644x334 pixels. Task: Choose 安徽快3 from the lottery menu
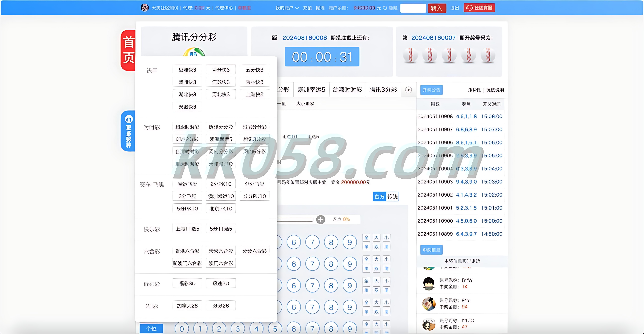click(x=187, y=107)
